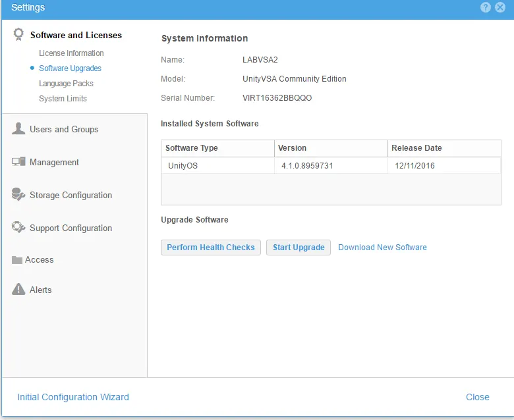The width and height of the screenshot is (514, 420).
Task: Open System Limits page
Action: point(63,99)
